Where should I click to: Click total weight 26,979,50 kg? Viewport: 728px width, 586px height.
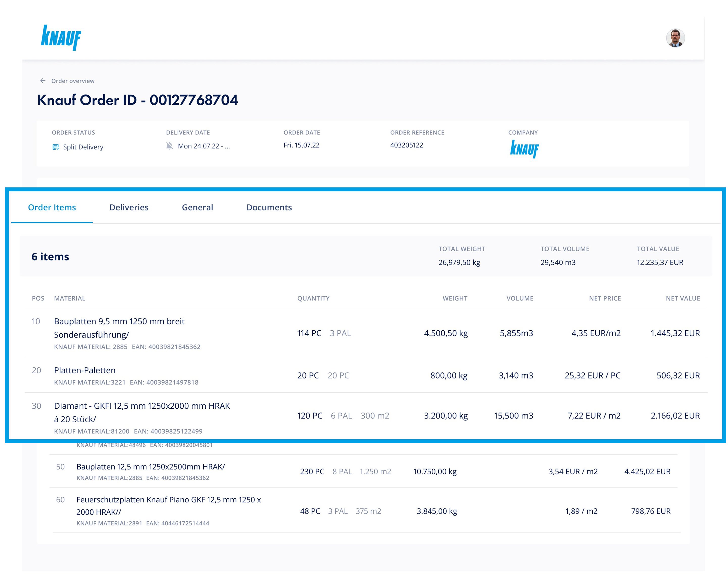tap(459, 262)
